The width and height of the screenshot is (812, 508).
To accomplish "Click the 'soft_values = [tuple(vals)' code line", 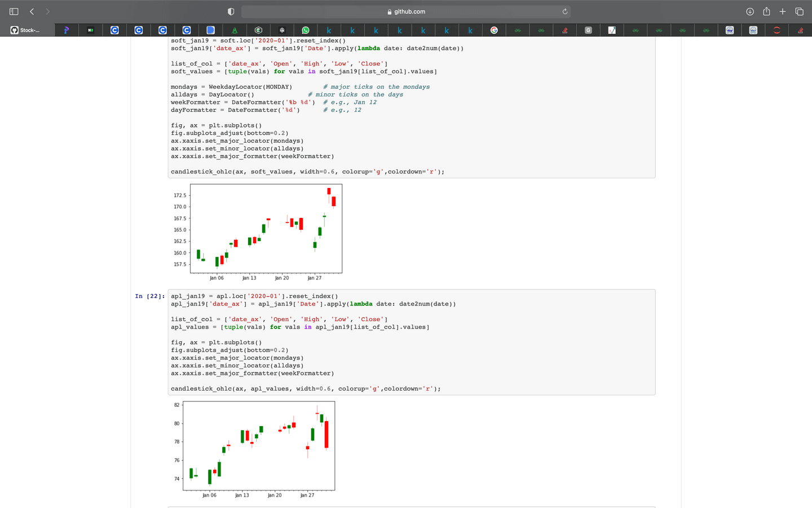I will coord(304,72).
